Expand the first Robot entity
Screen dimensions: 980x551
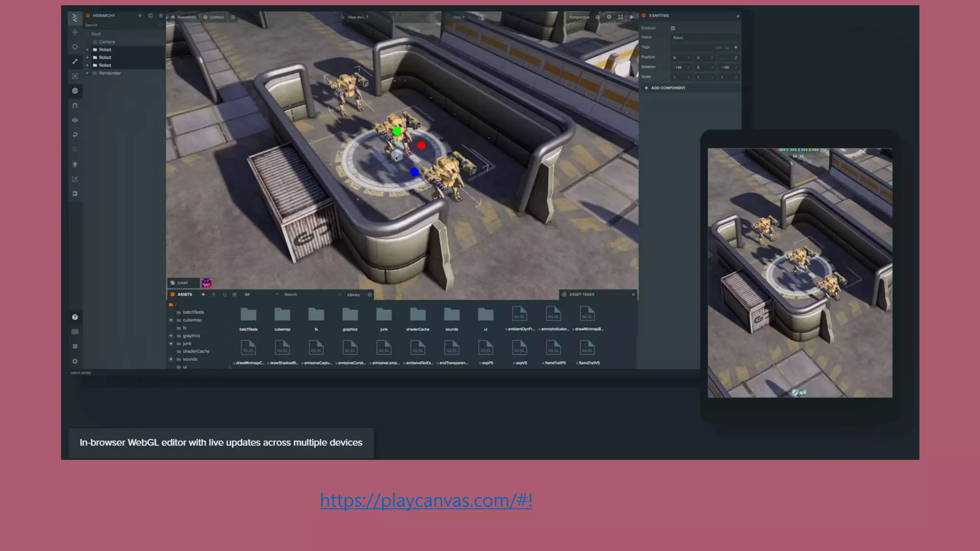click(87, 50)
